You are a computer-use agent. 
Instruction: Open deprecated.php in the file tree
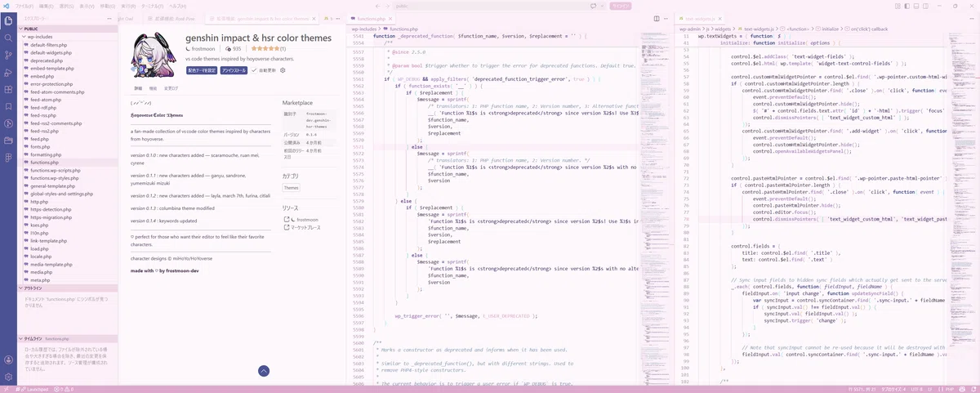(47, 60)
